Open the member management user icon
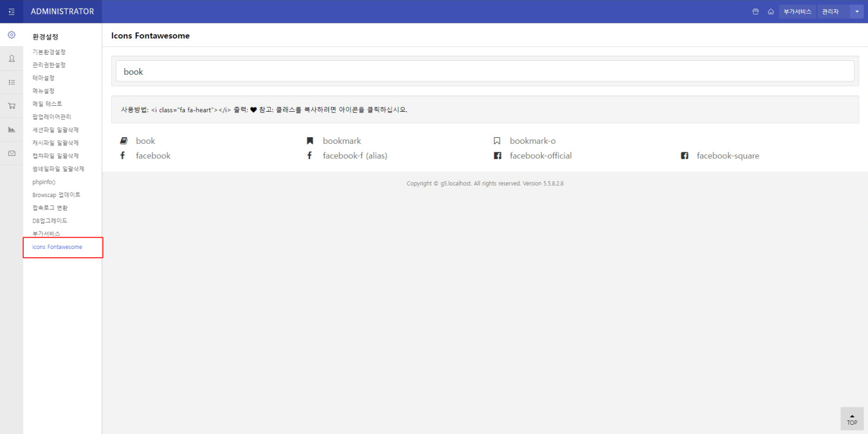Viewport: 868px width, 434px height. 11,59
